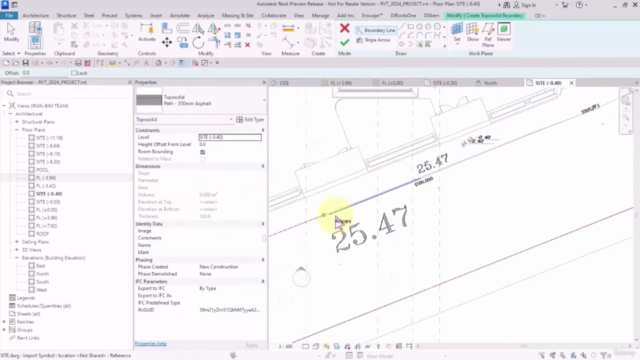Open the Toposolid type selector dropdown
Screen dimensions: 640x360
pyautogui.click(x=264, y=100)
